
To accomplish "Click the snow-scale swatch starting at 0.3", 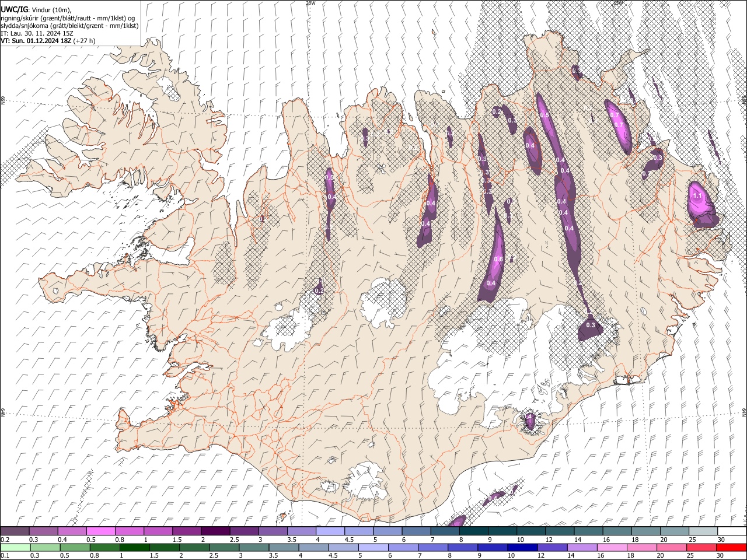I will [43, 531].
